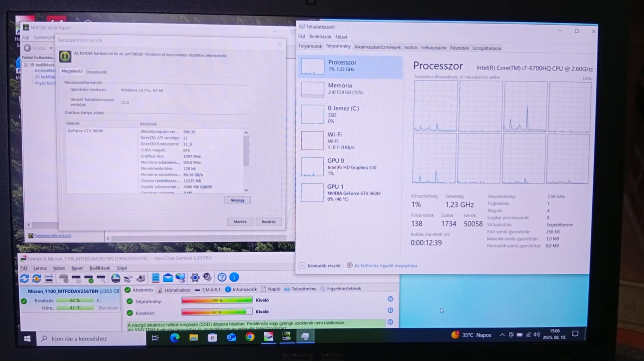This screenshot has height=361, width=644.
Task: Switch to the Folyamatok tab
Action: click(310, 46)
